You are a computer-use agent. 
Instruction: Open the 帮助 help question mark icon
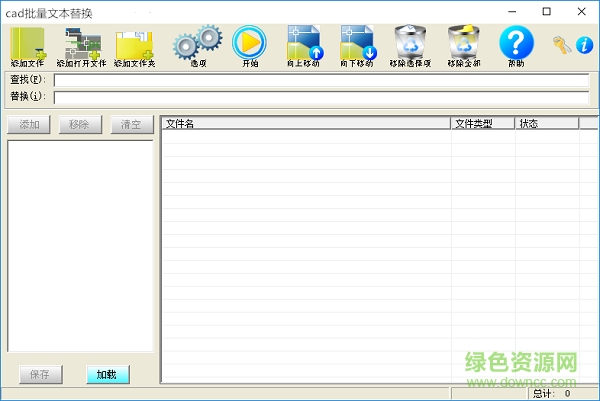516,47
